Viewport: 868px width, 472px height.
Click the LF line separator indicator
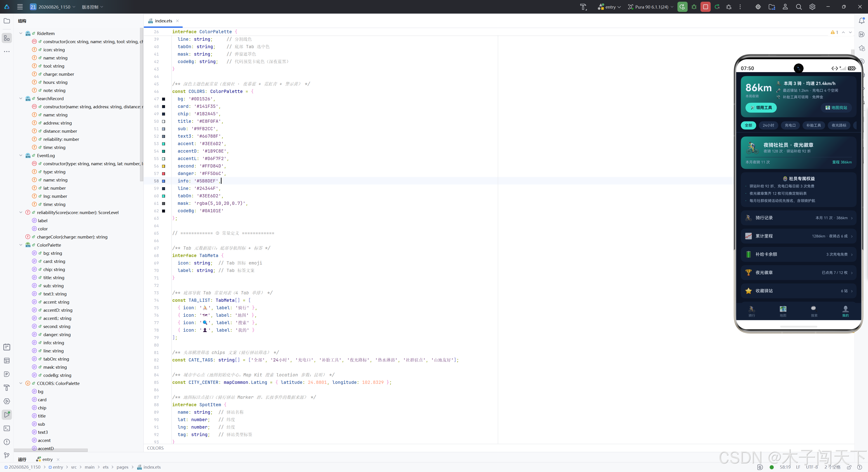[798, 467]
